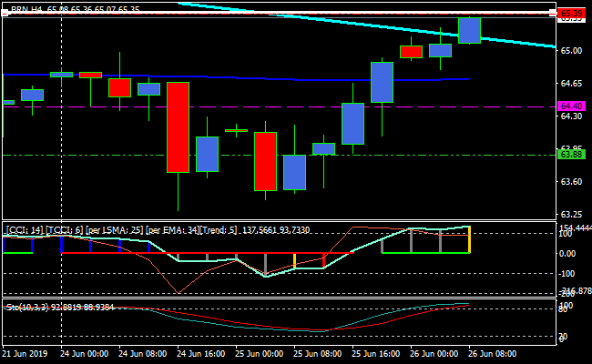Click the 25 Jun 08:00 time label
The image size is (592, 364).
317,353
